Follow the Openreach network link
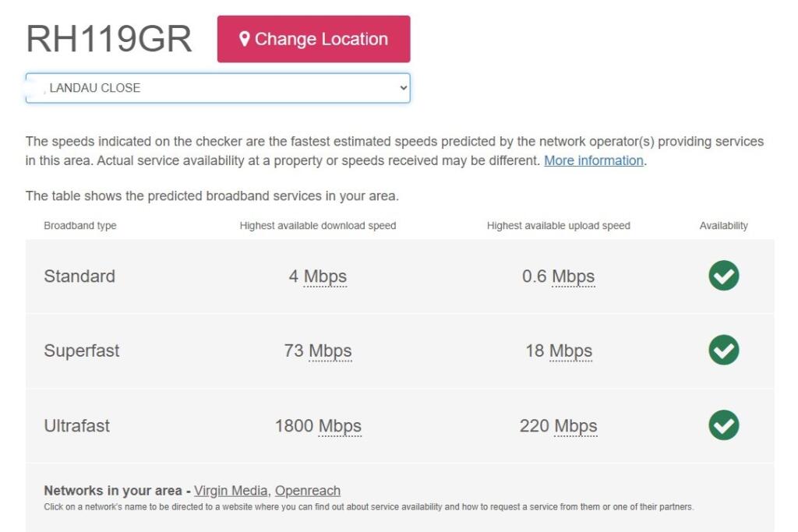The width and height of the screenshot is (798, 532). coord(308,491)
